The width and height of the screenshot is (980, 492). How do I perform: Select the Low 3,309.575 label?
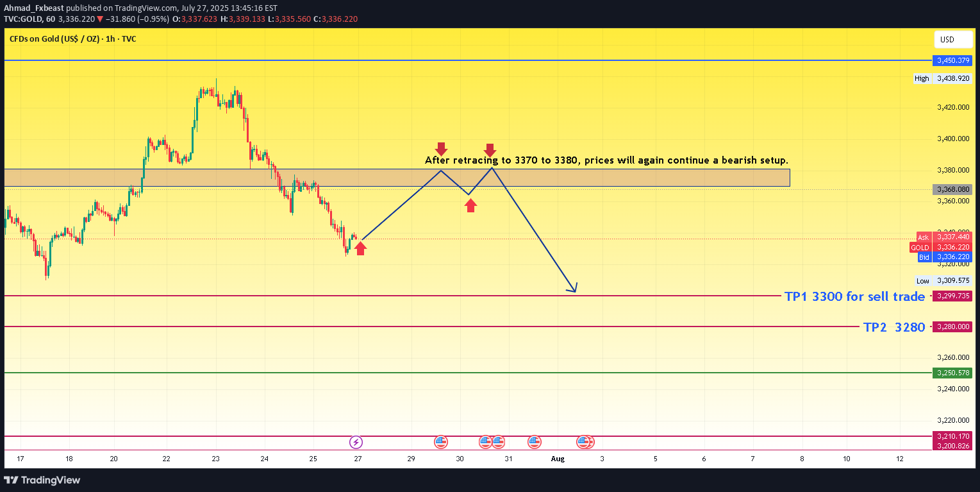pyautogui.click(x=943, y=280)
